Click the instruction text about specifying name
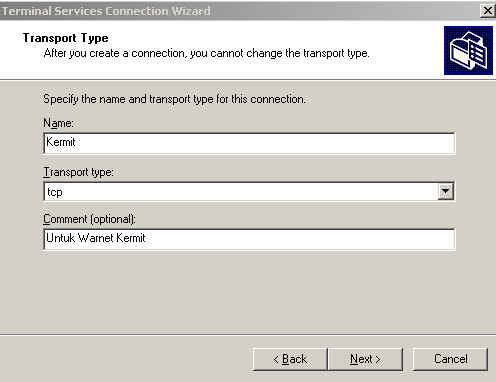 174,99
